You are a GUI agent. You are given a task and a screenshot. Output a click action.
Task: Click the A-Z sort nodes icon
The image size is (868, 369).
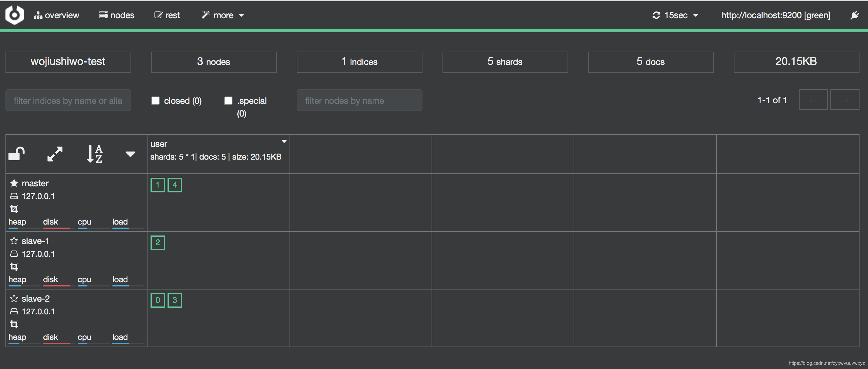click(94, 154)
